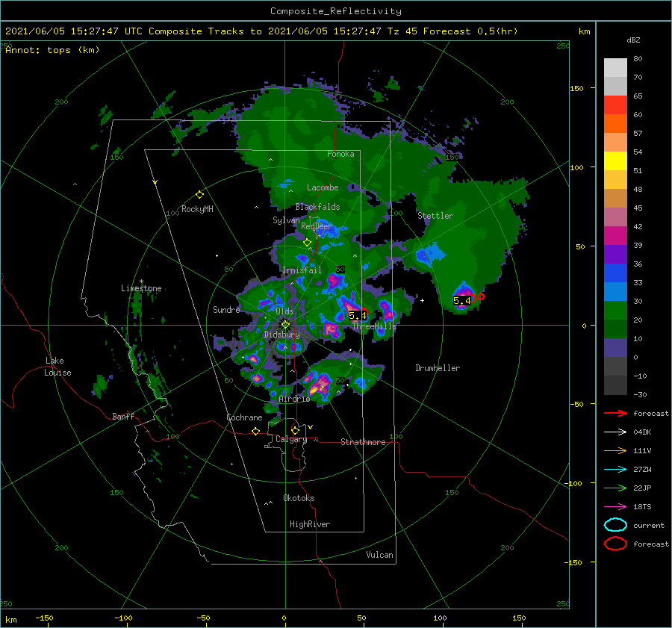The image size is (672, 628).
Task: Click the dBZ legend heading
Action: pos(633,40)
